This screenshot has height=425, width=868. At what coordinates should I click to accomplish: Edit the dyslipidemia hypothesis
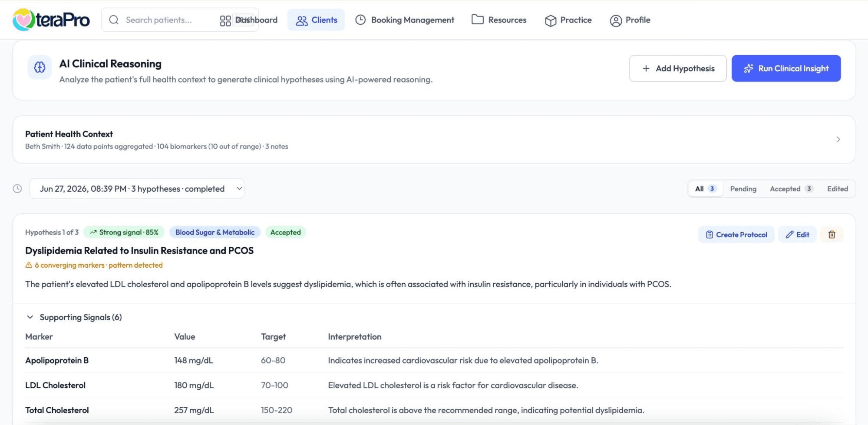click(797, 235)
